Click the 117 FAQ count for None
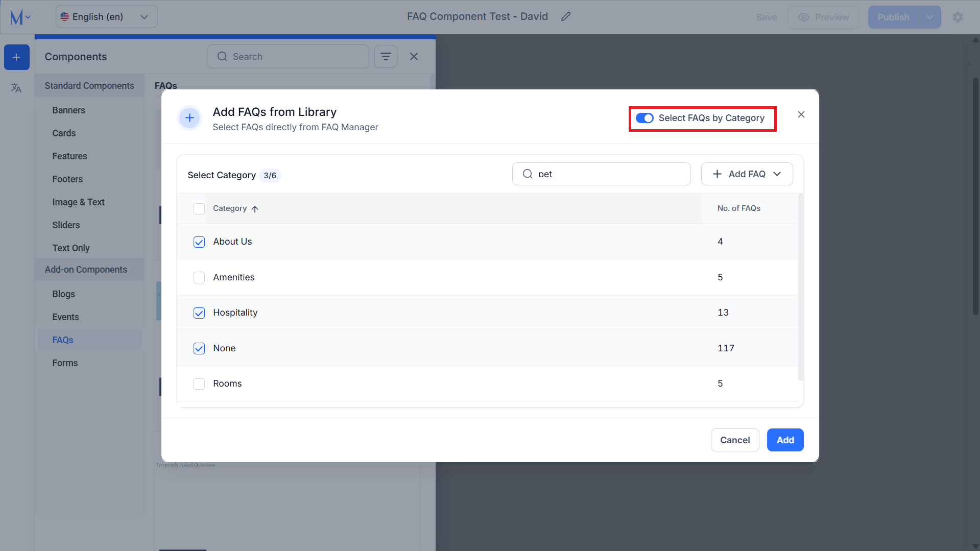The image size is (980, 551). coord(726,348)
